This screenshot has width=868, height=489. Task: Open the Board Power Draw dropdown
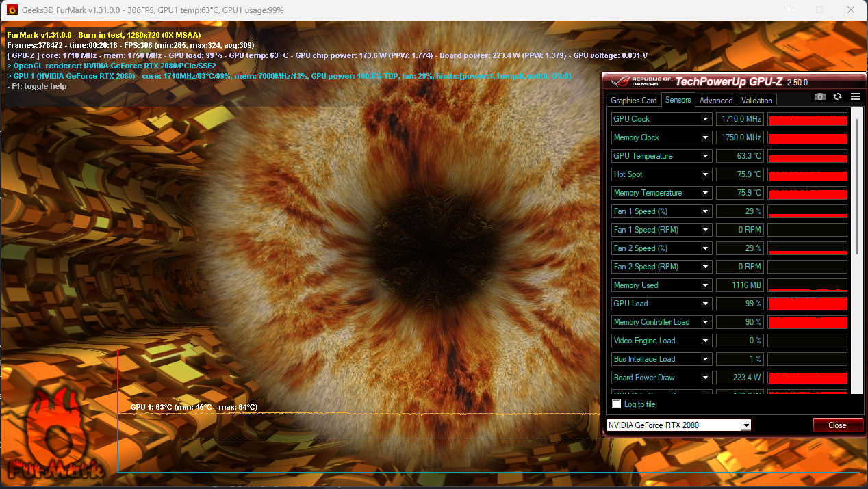coord(705,378)
